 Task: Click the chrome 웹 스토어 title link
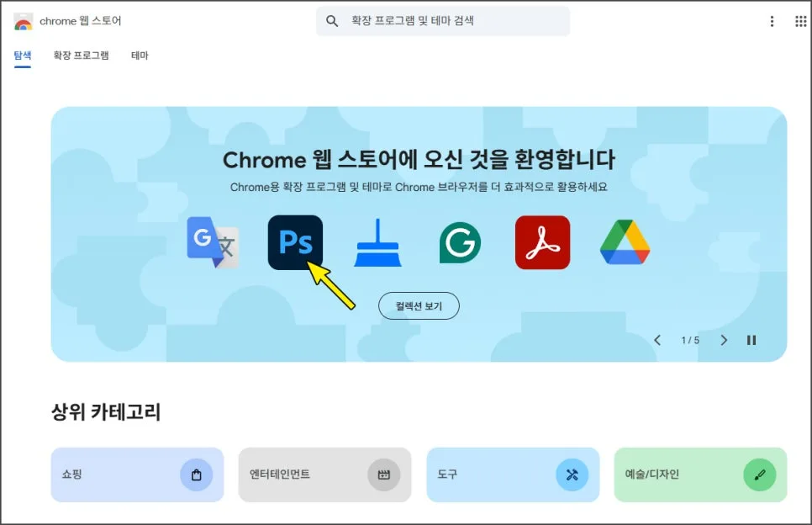tap(80, 21)
